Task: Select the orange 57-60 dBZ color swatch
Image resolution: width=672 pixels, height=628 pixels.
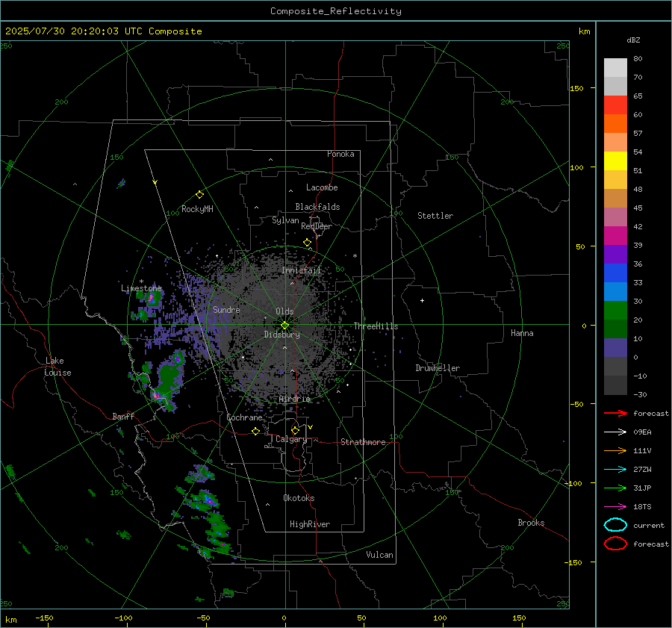Action: click(615, 123)
